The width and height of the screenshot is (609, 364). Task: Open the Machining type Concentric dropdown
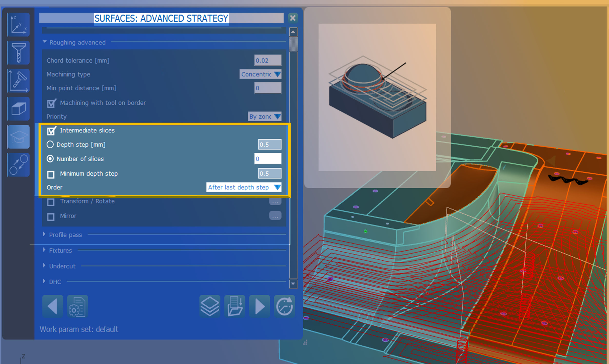point(260,74)
